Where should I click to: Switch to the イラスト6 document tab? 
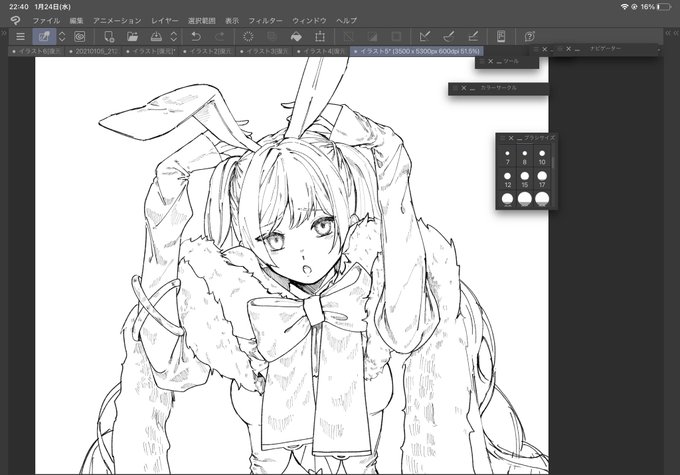[36, 51]
